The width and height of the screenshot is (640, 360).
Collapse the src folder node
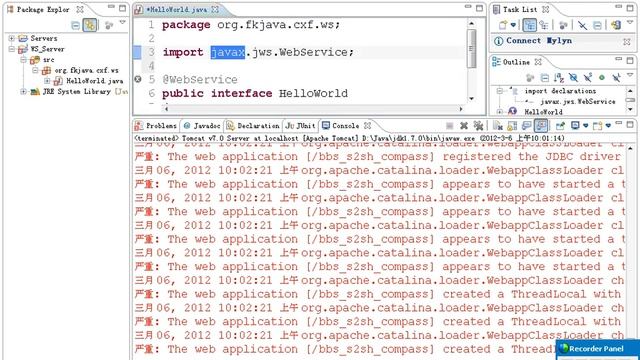point(23,60)
